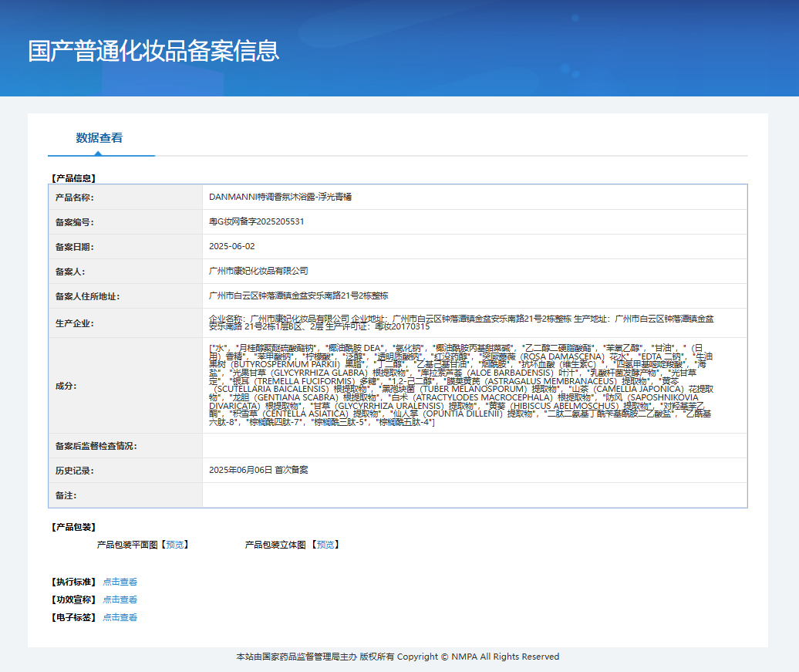Select the 数据查看 tab

pos(99,138)
